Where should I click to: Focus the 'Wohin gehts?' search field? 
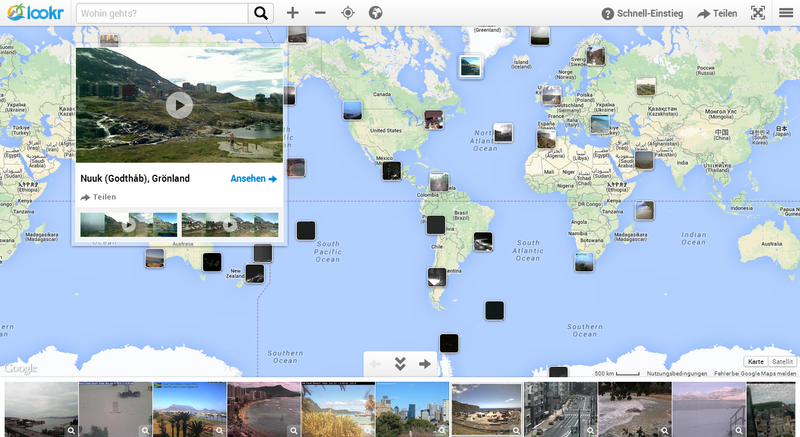pos(160,13)
